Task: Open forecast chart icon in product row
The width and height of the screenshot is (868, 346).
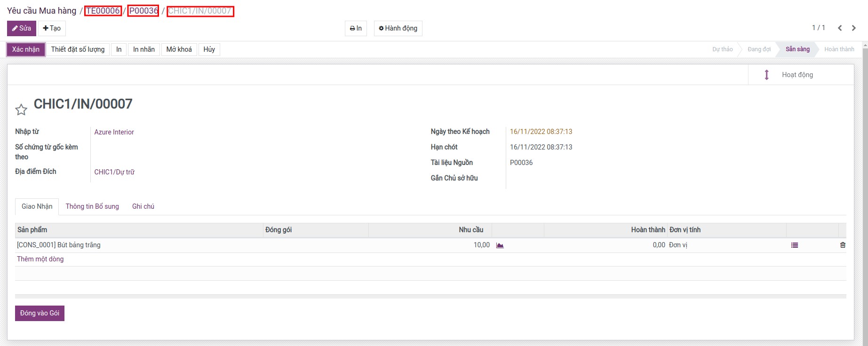Action: [x=500, y=245]
